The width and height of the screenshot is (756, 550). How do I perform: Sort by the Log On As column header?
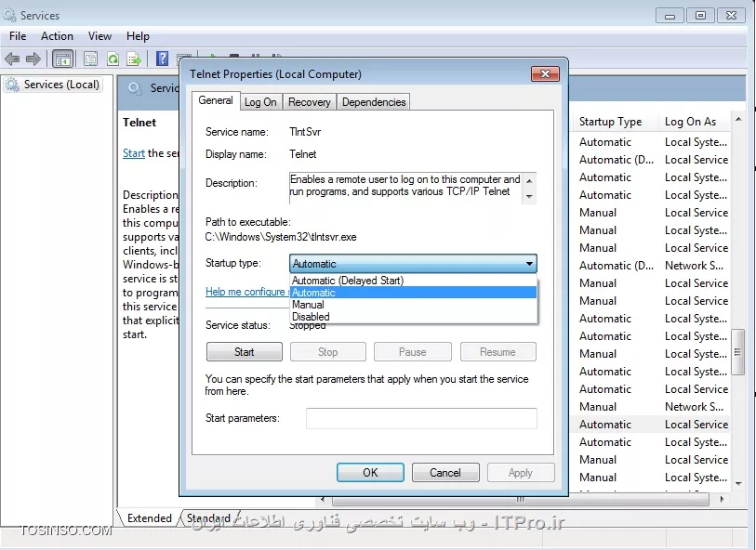point(694,122)
